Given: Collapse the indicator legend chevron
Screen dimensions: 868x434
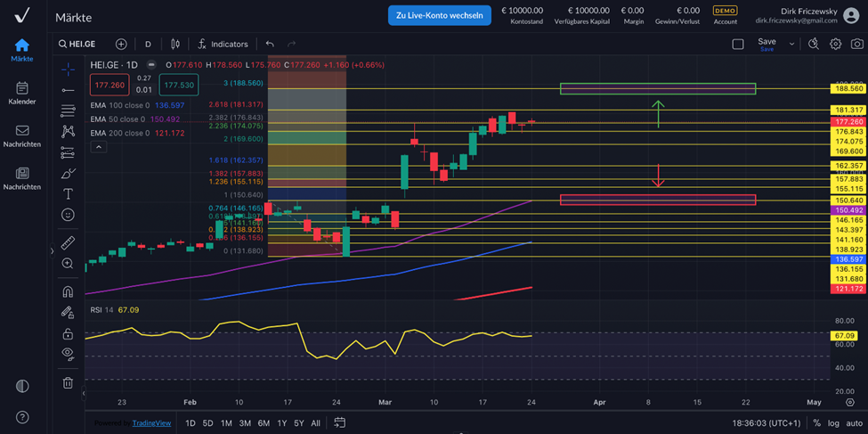Looking at the screenshot, I should tap(98, 147).
